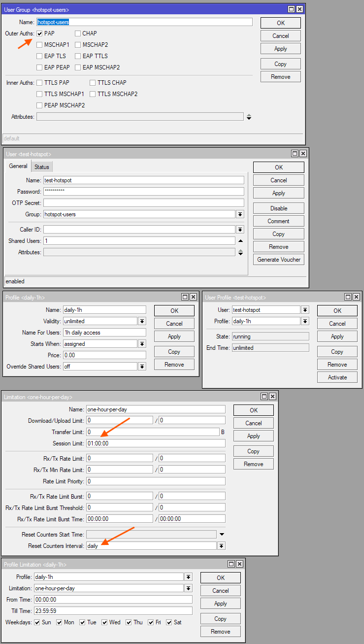
Task: Close the User Profile test-hotspot window
Action: [x=356, y=297]
